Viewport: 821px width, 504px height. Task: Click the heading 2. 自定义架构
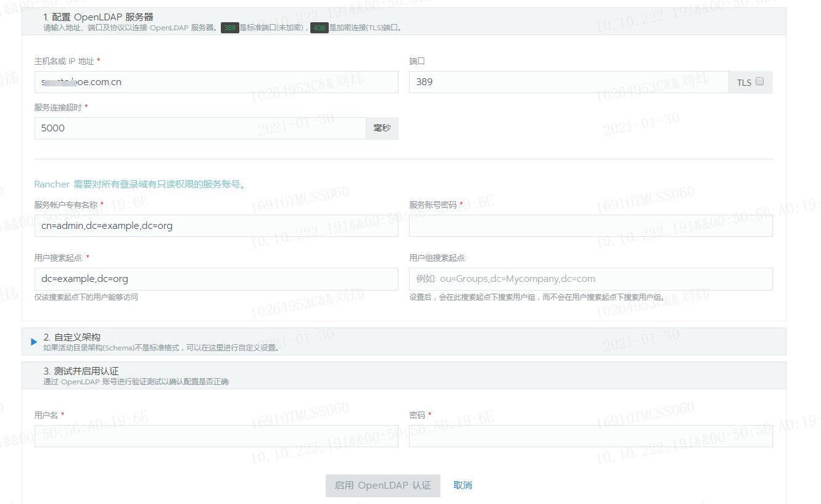(x=72, y=337)
